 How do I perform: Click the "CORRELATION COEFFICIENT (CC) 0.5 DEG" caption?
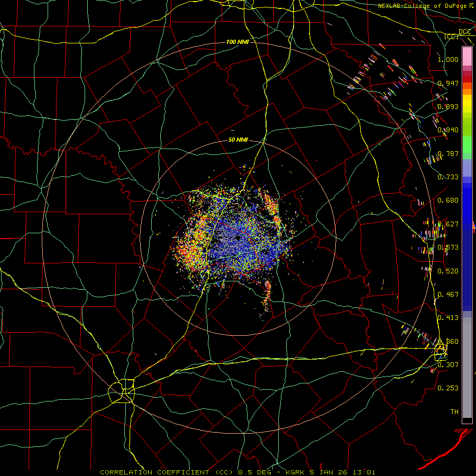pos(186,472)
